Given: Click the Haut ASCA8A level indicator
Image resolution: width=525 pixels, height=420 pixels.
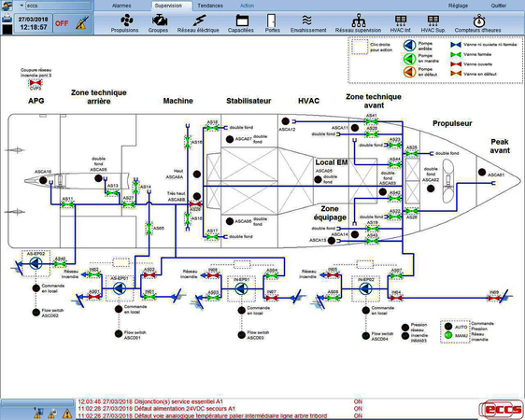Looking at the screenshot, I should tap(197, 175).
